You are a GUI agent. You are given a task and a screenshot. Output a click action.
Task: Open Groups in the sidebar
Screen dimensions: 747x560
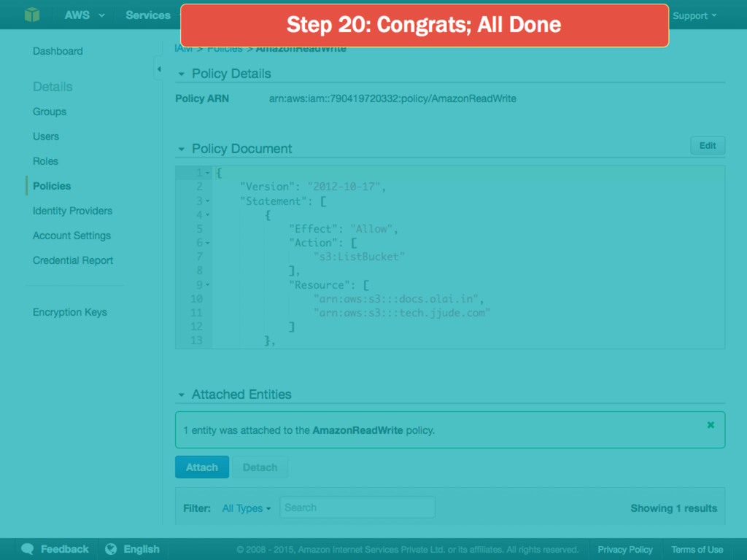[50, 112]
